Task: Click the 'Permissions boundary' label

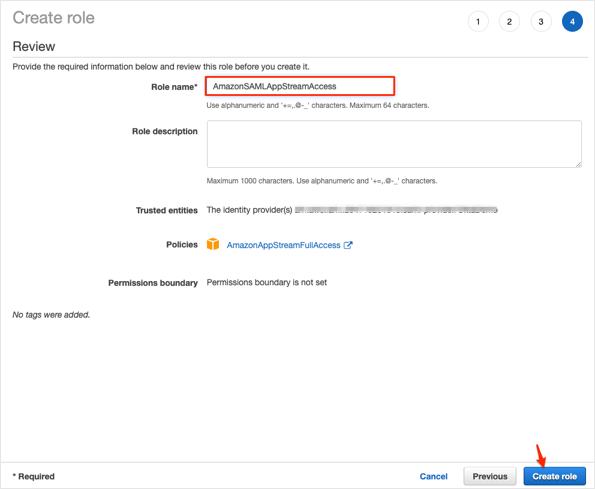Action: click(153, 283)
